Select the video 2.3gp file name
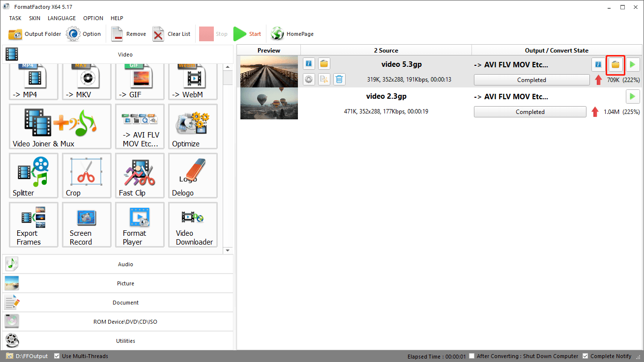The image size is (644, 362). point(386,96)
